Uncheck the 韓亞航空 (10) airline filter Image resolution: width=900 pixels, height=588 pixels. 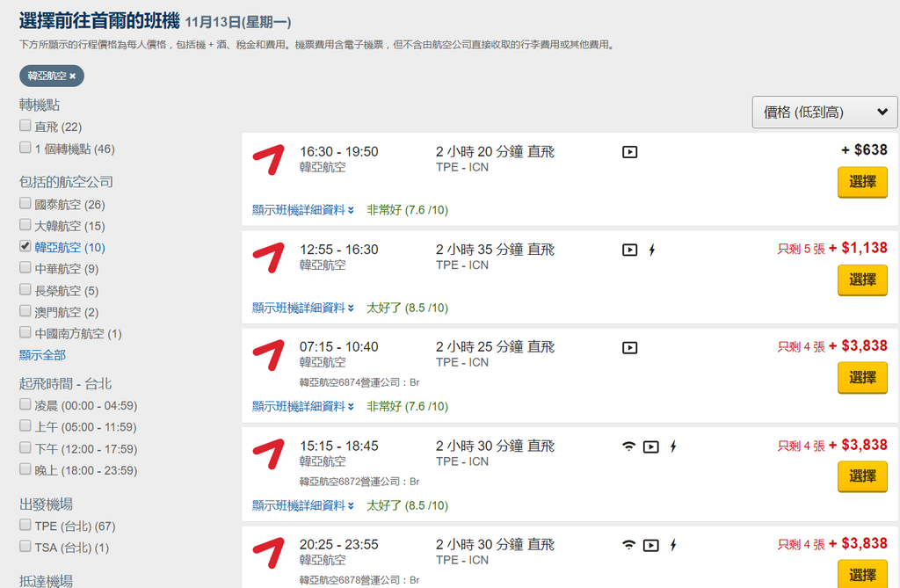click(x=25, y=246)
